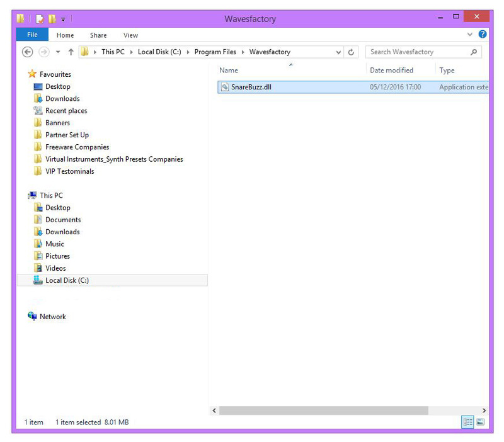Switch to Details view icon

[467, 422]
